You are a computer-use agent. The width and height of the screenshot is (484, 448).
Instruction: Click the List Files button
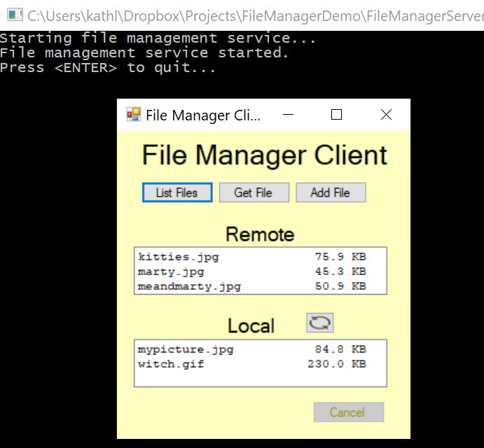[177, 192]
